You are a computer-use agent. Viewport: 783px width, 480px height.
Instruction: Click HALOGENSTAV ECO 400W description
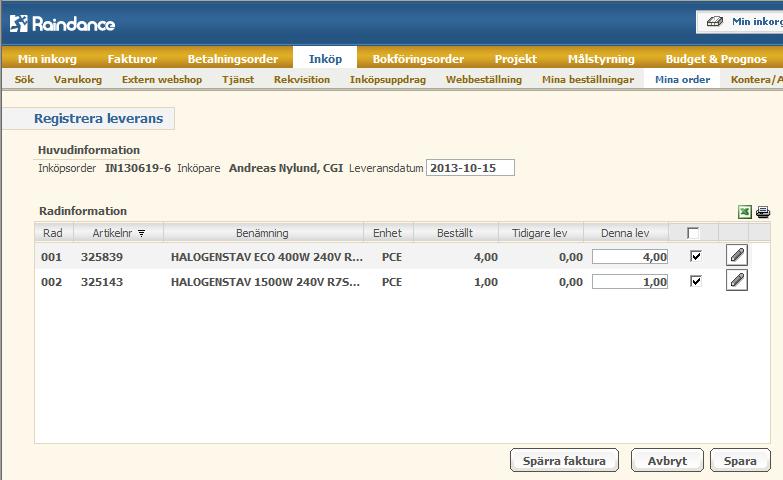(267, 257)
